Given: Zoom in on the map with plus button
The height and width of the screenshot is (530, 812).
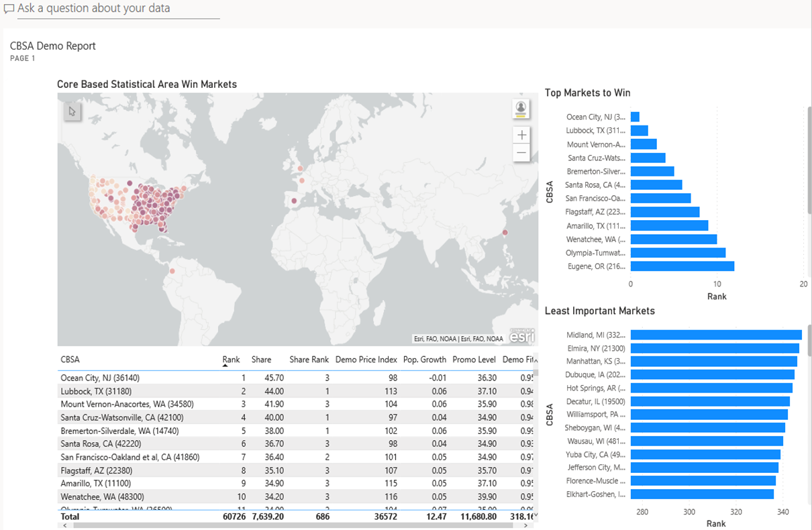Looking at the screenshot, I should 521,135.
